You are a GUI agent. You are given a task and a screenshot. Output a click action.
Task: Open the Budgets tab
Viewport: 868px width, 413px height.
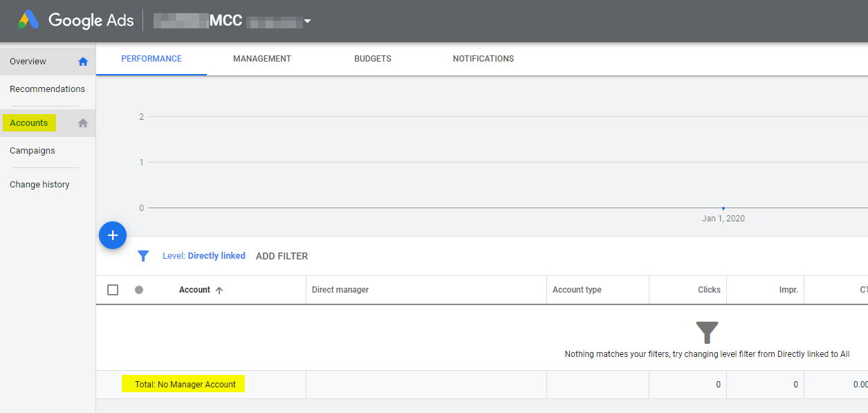(x=373, y=59)
